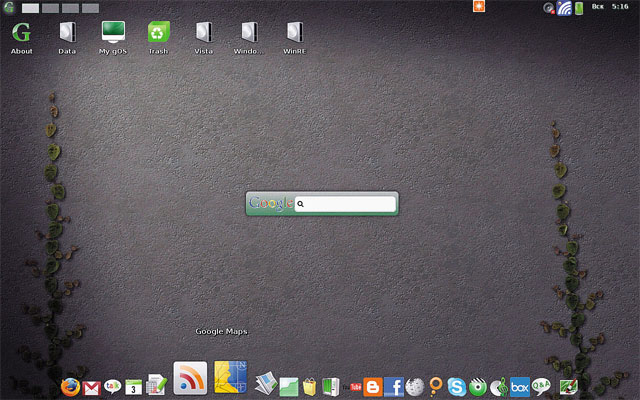
Task: Open Google Finance chart icon
Action: coord(289,387)
